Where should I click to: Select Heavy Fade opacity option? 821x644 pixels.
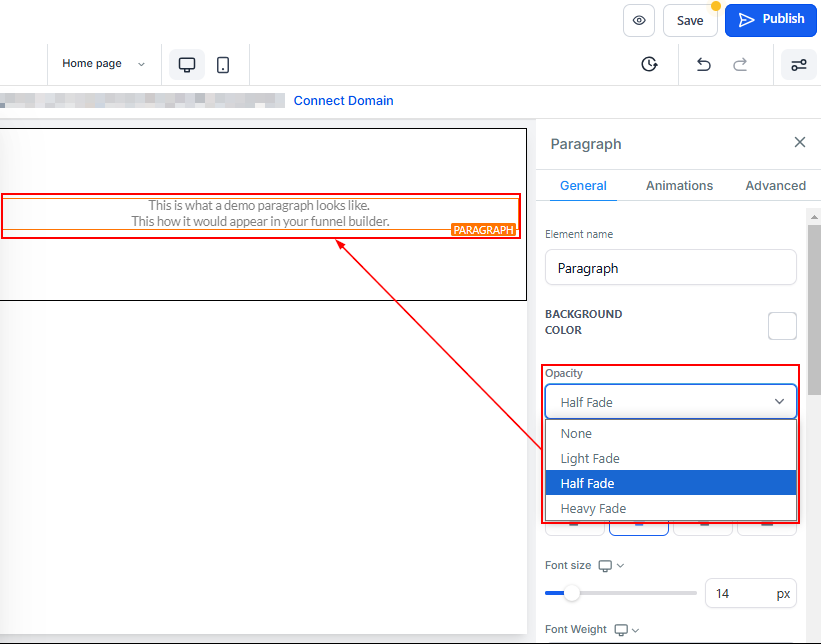[x=593, y=509]
